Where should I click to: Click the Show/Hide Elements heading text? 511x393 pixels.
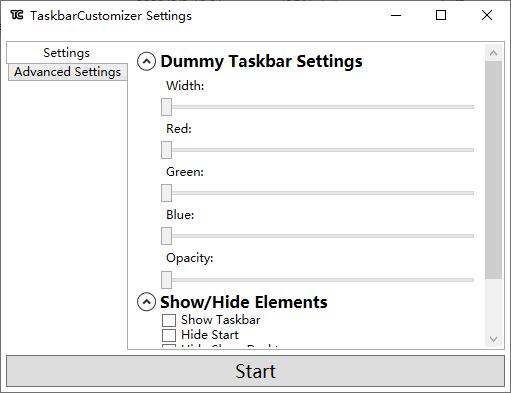[244, 302]
